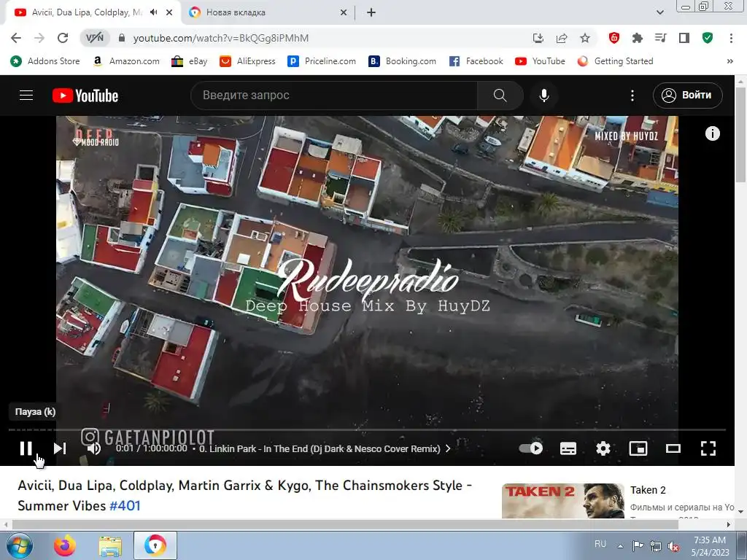Focus the Введите запрос search field

click(x=333, y=96)
